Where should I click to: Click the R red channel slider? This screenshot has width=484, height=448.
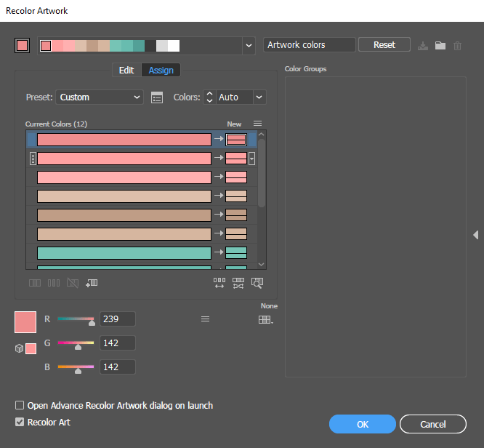[76, 319]
